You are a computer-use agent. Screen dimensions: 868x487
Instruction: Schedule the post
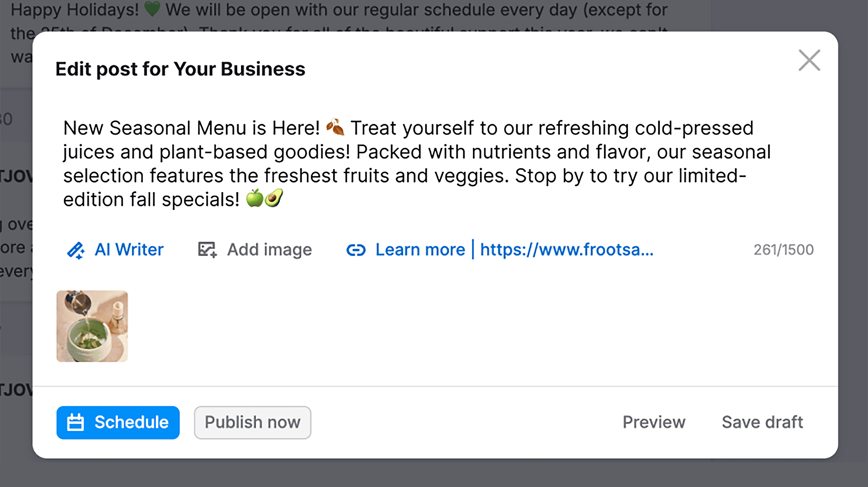[x=118, y=422]
